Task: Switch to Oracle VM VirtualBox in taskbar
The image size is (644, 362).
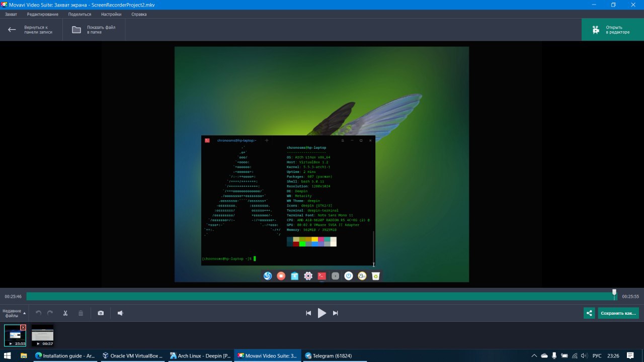Action: (x=132, y=355)
